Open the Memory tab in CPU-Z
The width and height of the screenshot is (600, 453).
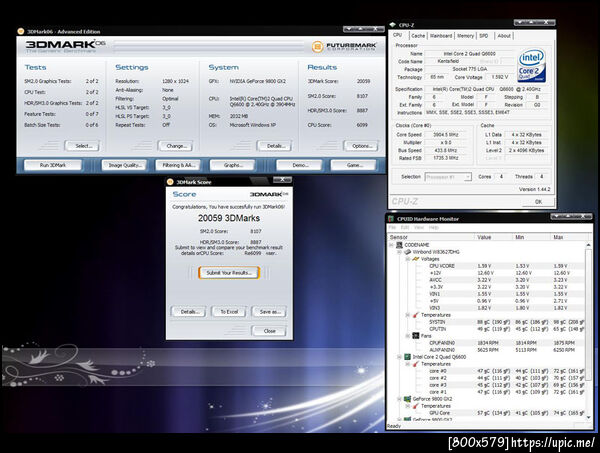point(465,36)
